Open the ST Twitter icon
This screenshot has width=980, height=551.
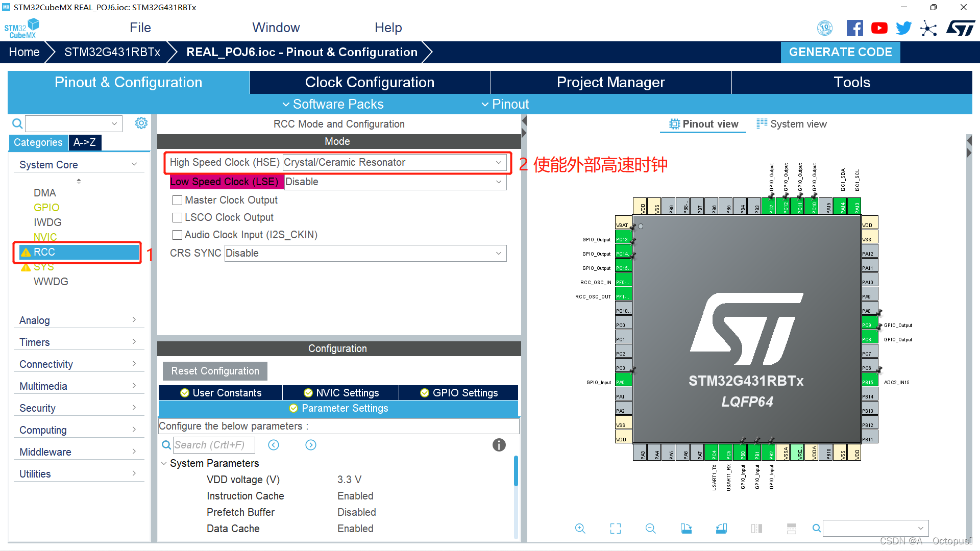coord(903,28)
